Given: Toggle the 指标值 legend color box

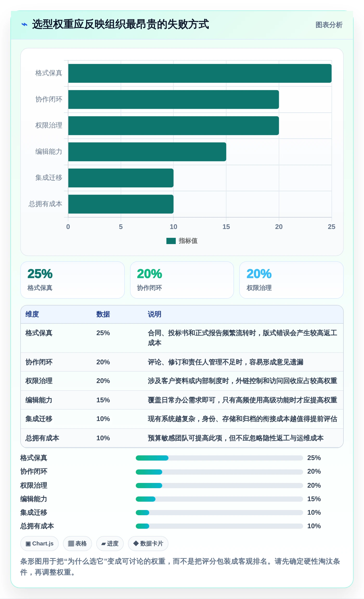Looking at the screenshot, I should click(171, 241).
